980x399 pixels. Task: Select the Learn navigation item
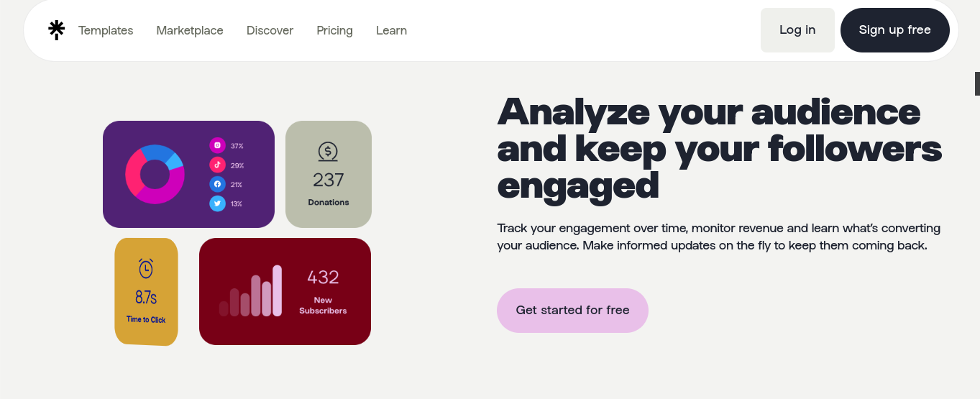pos(391,30)
